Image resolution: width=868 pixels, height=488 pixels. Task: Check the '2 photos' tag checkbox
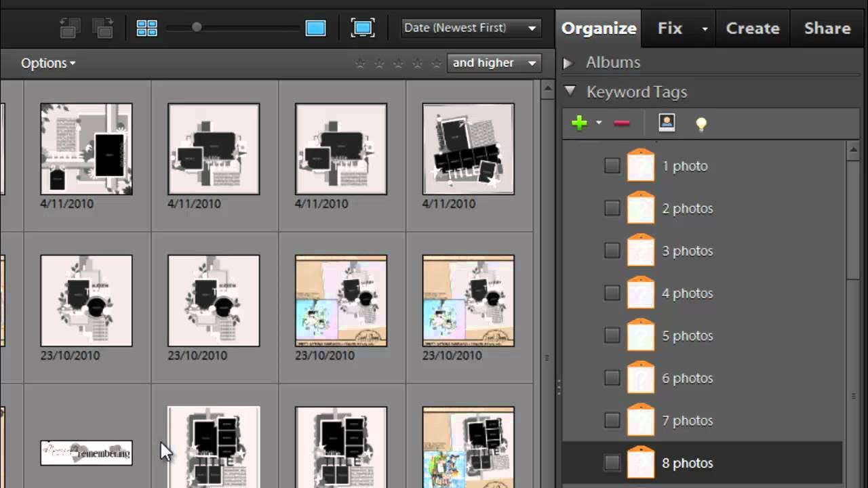(612, 208)
